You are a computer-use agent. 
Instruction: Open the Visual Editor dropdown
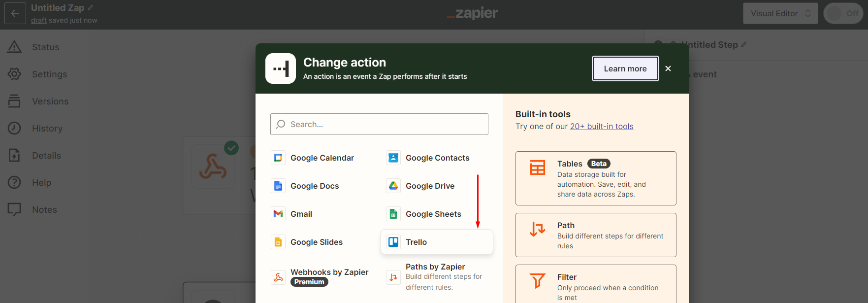click(780, 13)
